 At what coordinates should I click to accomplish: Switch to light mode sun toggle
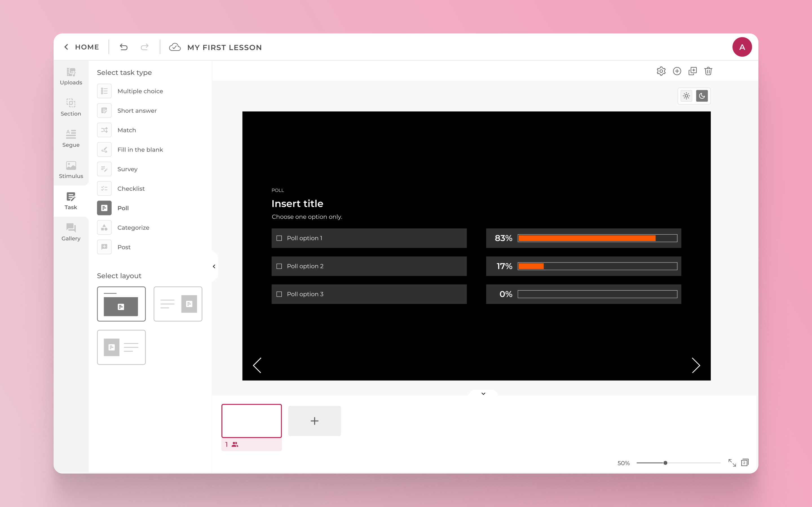pos(686,96)
